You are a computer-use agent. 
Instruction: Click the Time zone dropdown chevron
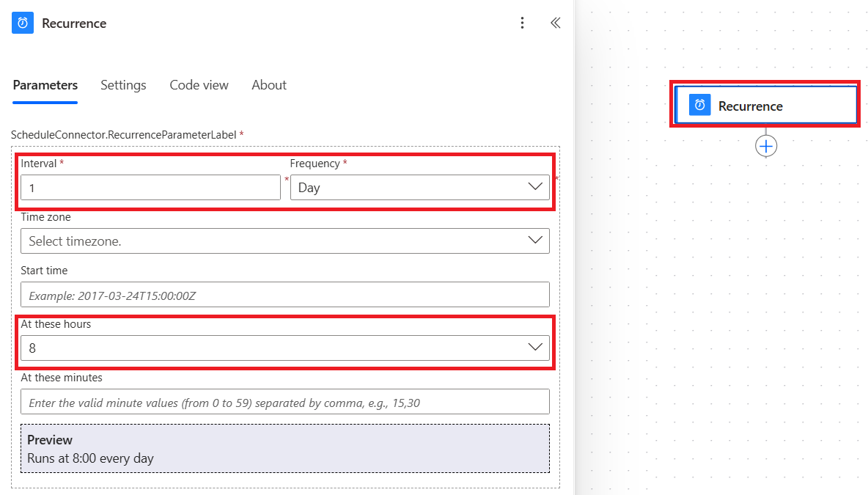pyautogui.click(x=536, y=241)
